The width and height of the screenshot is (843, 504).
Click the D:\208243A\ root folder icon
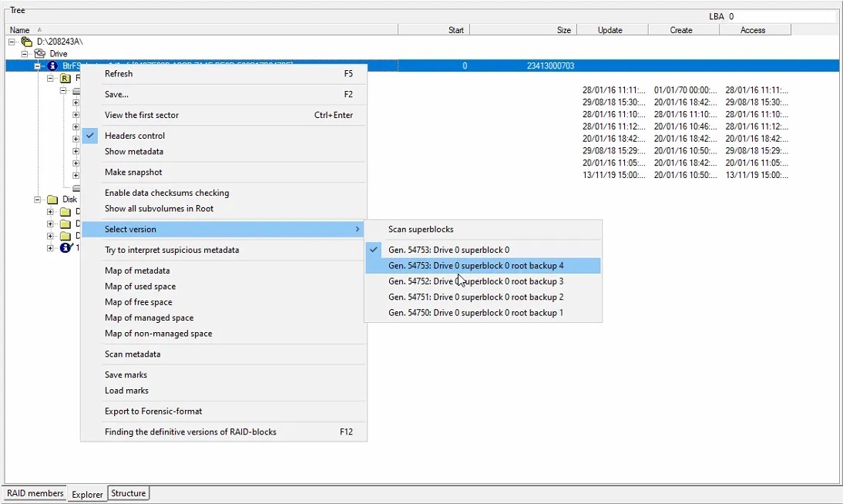pyautogui.click(x=27, y=42)
